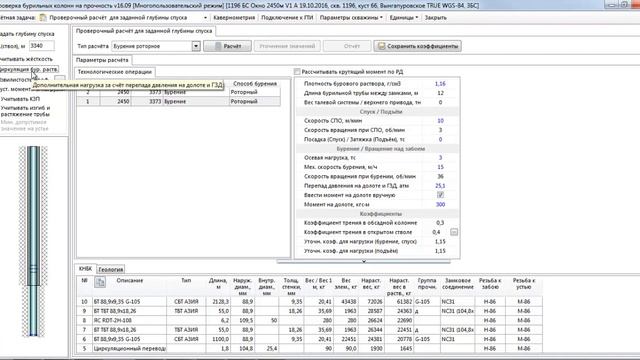This screenshot has height=360, width=640.
Task: Click the copy icon in the КНБК table header
Action: tap(100, 282)
